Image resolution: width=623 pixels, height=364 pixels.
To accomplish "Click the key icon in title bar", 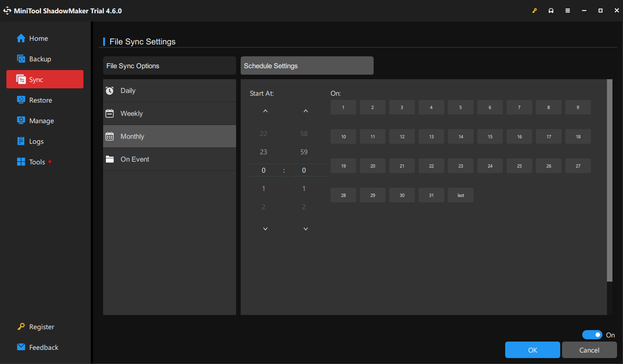I will (535, 11).
